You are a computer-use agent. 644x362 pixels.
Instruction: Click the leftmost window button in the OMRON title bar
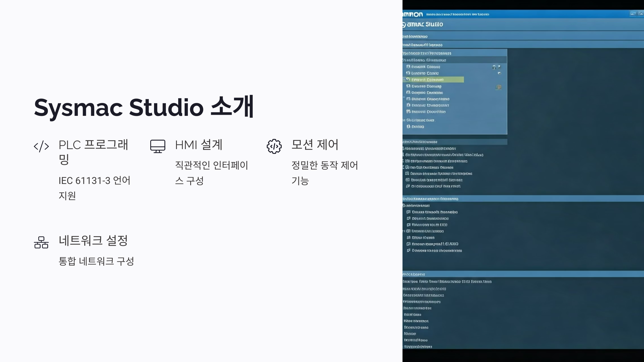(633, 13)
